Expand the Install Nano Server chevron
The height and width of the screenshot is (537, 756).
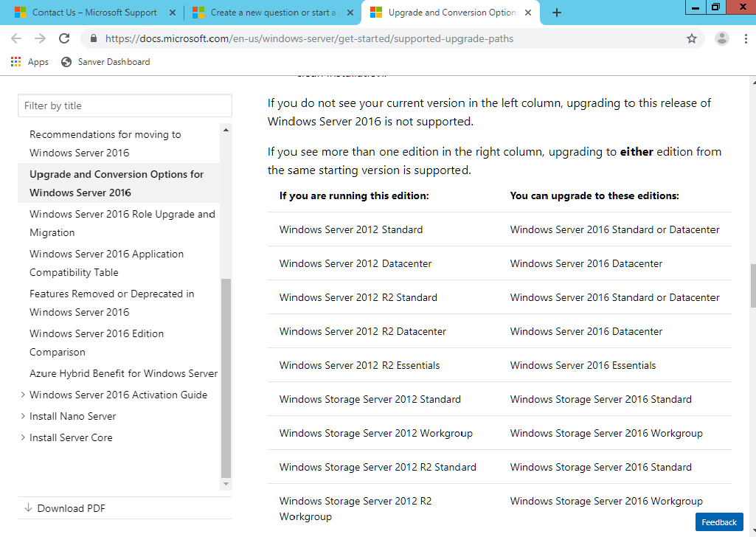pyautogui.click(x=23, y=415)
